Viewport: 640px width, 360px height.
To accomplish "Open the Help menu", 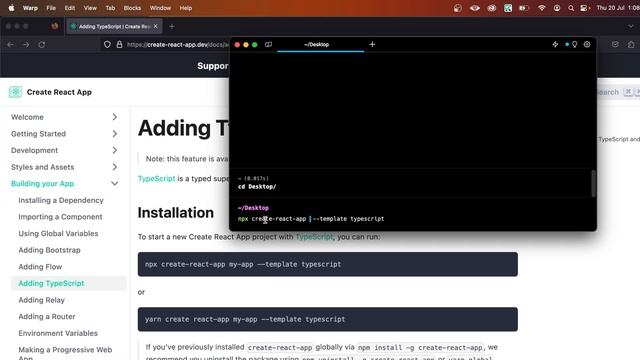I will [x=186, y=8].
